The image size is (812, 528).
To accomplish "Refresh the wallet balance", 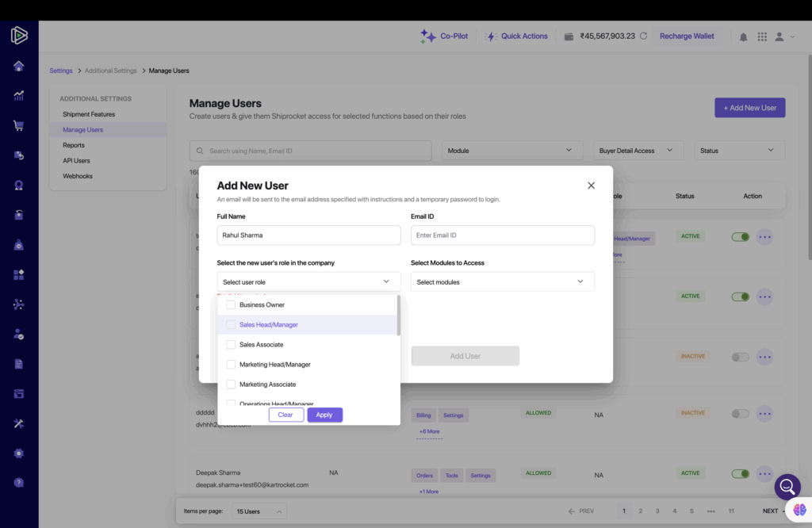I will click(x=644, y=36).
